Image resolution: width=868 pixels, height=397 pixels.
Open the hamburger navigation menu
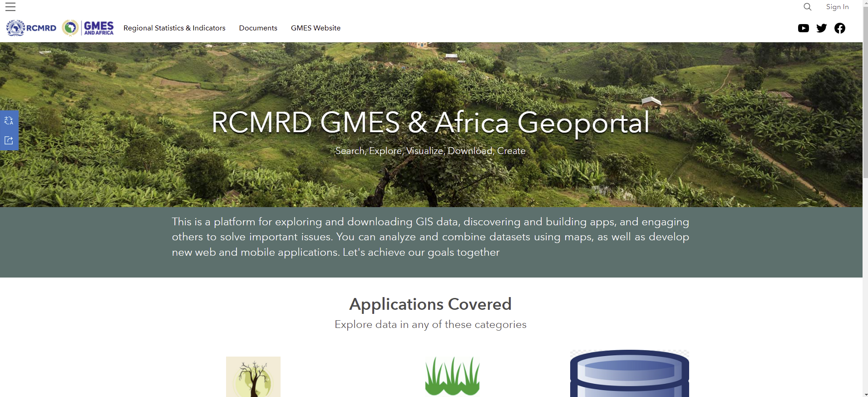point(10,7)
